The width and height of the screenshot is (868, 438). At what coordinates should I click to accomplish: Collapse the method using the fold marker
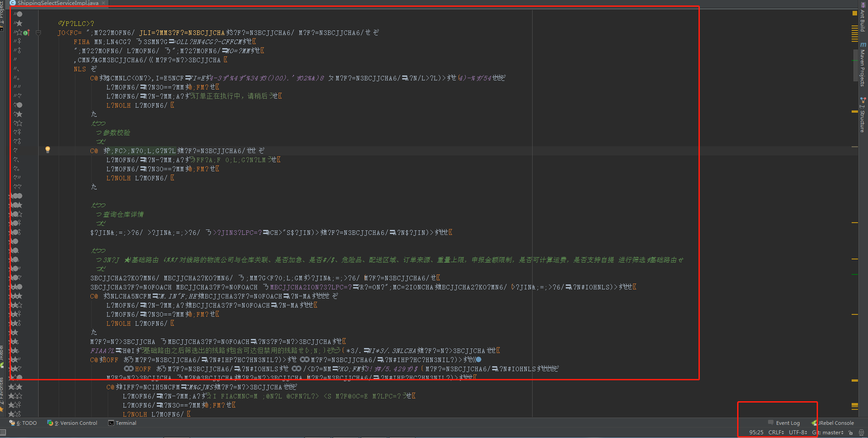[x=38, y=33]
